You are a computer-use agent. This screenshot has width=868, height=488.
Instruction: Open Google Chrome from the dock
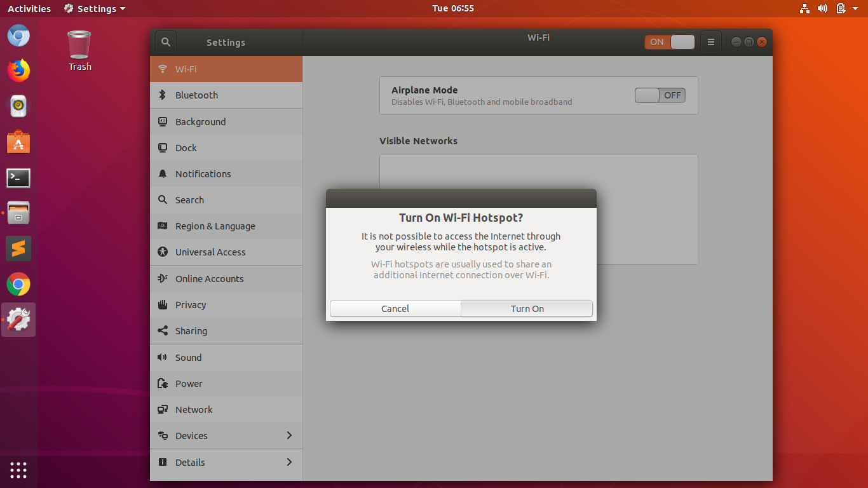point(18,284)
